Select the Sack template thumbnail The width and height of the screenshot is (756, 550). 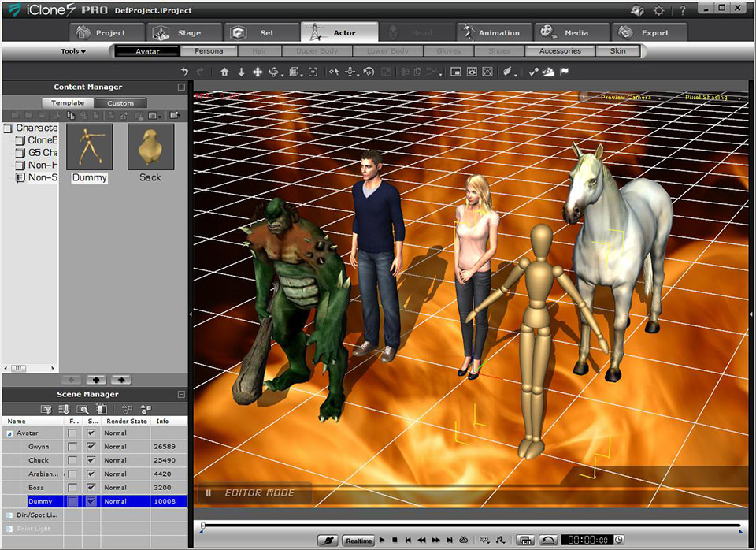[150, 147]
